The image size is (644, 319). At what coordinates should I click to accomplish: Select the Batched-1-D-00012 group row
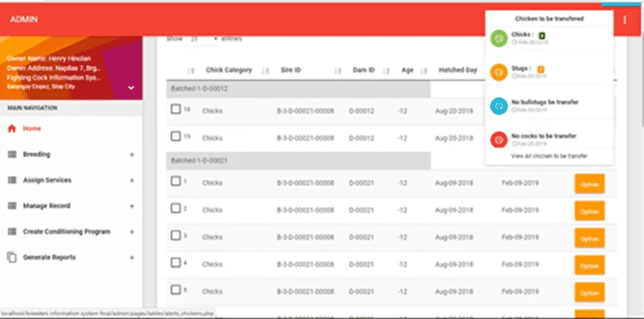(x=298, y=89)
